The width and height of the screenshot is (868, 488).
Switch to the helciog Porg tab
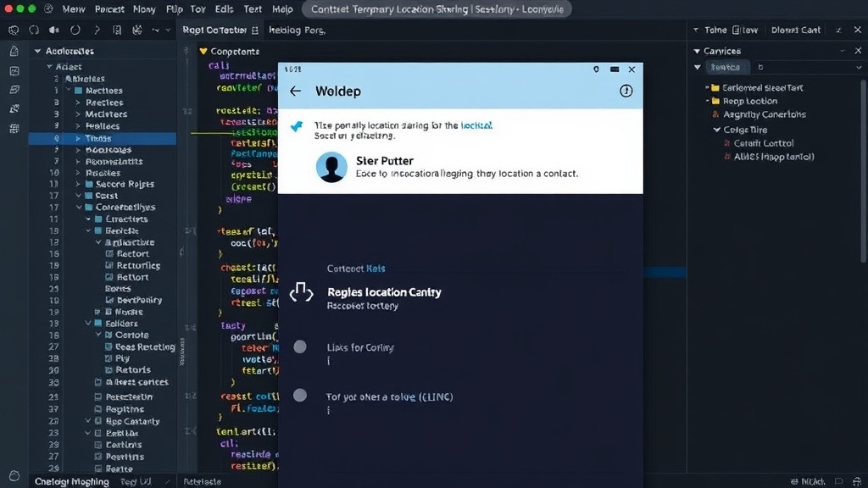point(298,30)
